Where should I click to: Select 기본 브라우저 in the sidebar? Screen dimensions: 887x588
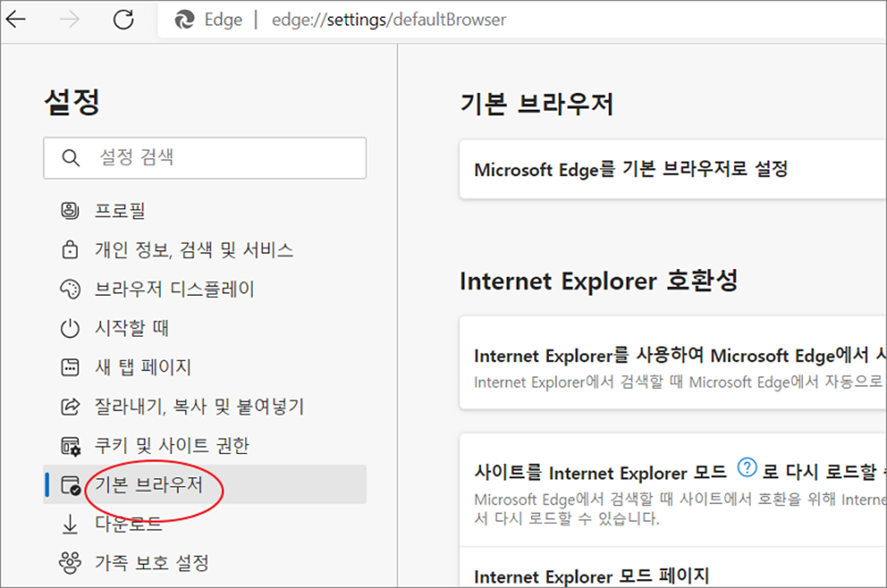point(205,484)
